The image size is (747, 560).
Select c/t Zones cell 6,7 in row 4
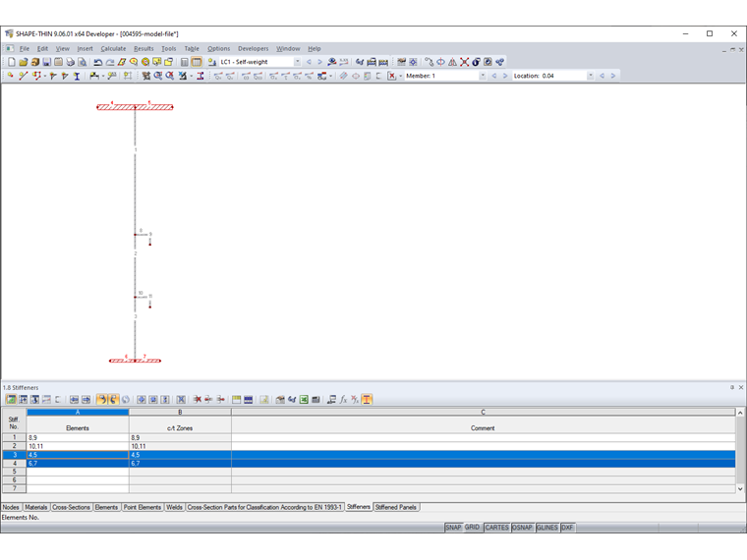point(180,464)
